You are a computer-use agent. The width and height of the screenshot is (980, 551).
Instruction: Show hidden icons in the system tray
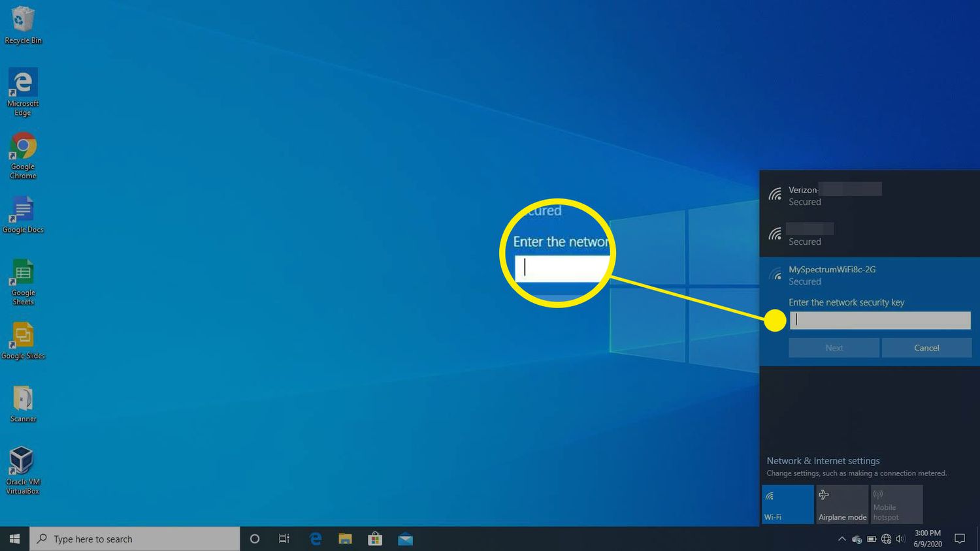(x=841, y=539)
